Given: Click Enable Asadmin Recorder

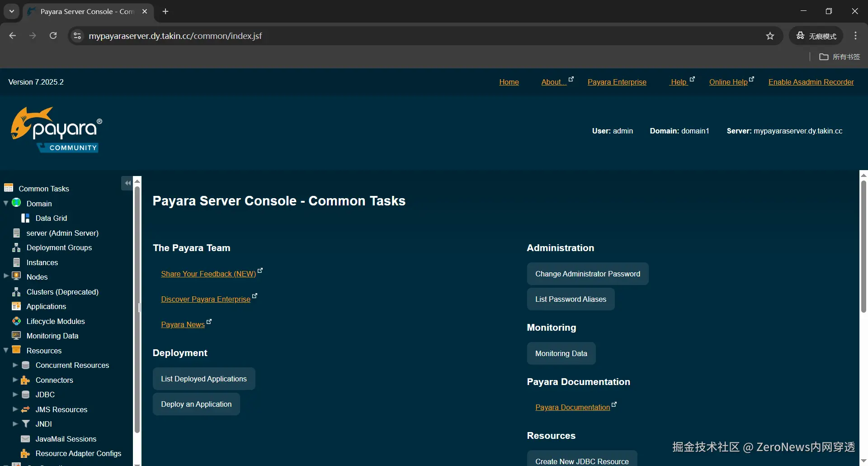Looking at the screenshot, I should [811, 82].
